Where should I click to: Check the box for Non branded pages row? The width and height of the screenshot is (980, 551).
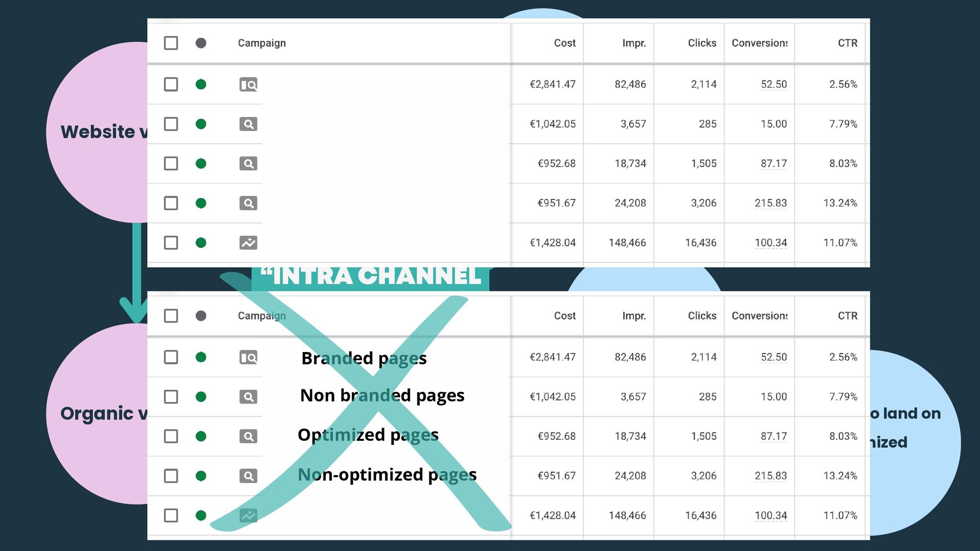pos(171,397)
